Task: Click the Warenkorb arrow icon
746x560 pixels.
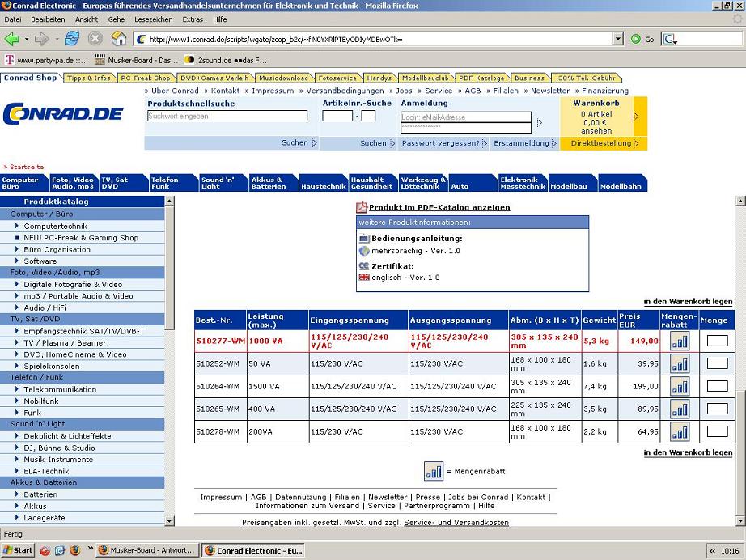Action: click(636, 116)
